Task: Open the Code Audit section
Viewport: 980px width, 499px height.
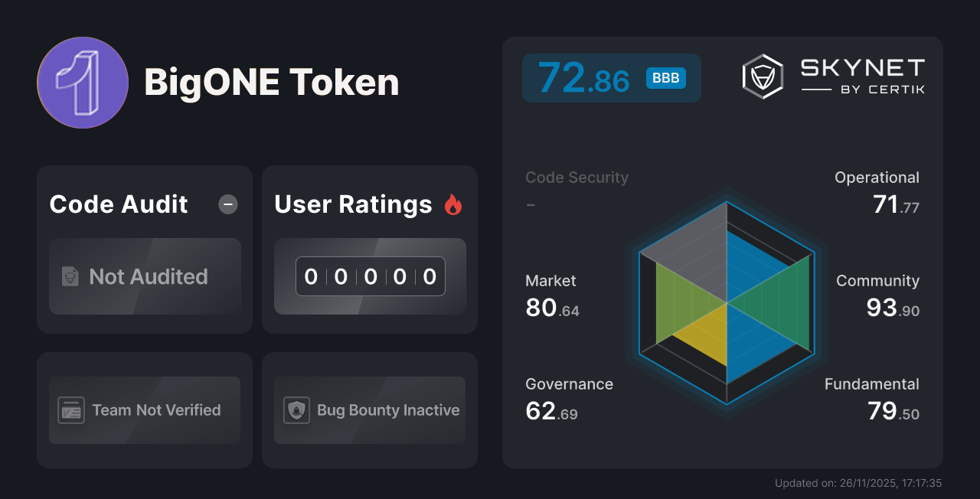Action: point(118,204)
